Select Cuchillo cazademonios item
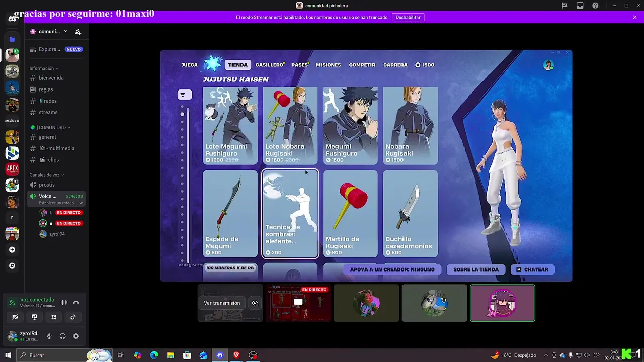This screenshot has height=362, width=644. pos(410,214)
